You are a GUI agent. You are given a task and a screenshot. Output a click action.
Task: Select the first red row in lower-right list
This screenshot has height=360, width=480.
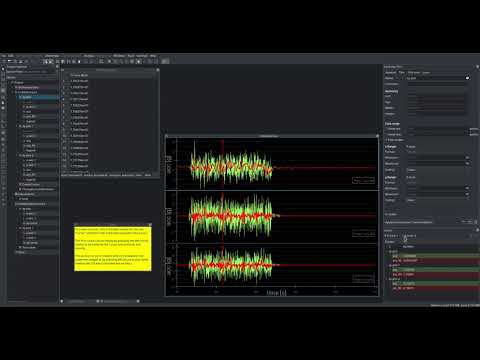[x=435, y=260]
